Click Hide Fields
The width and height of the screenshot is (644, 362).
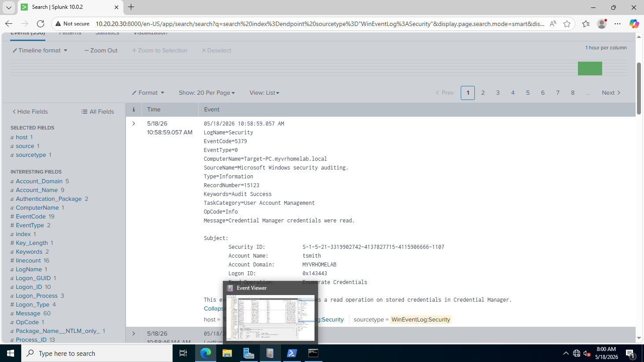pos(30,111)
